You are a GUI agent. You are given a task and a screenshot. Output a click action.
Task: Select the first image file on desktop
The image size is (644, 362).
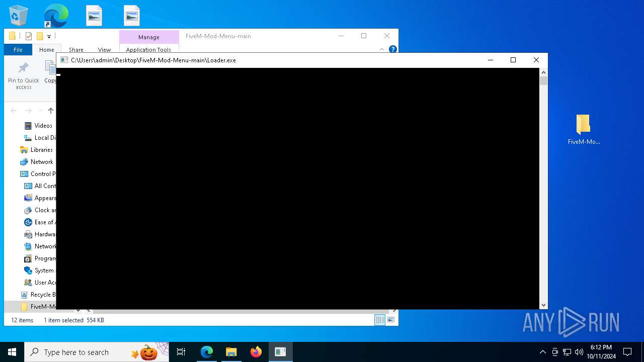94,16
